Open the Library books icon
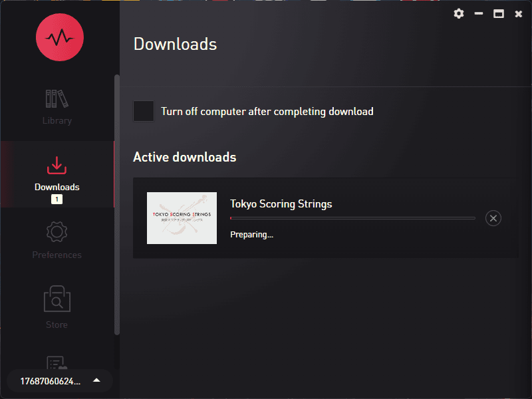This screenshot has width=532, height=399. (57, 99)
